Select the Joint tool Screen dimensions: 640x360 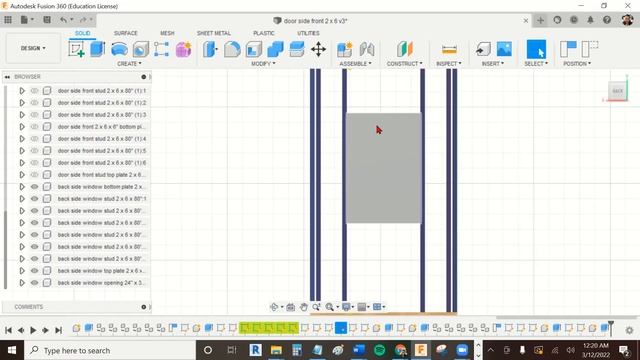click(367, 49)
